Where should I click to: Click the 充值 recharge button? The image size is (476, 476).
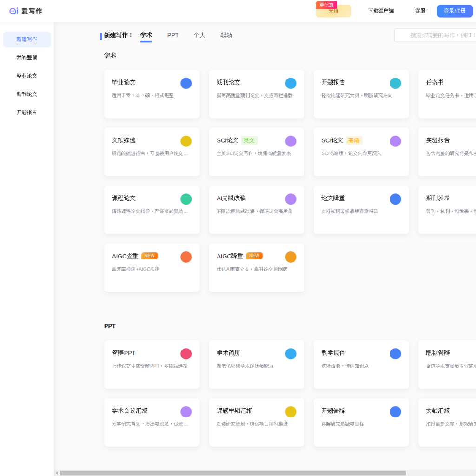333,11
